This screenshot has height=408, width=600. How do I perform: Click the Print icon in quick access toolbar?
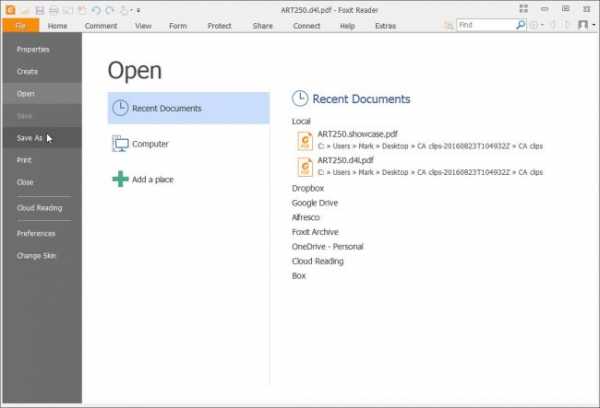[54, 10]
